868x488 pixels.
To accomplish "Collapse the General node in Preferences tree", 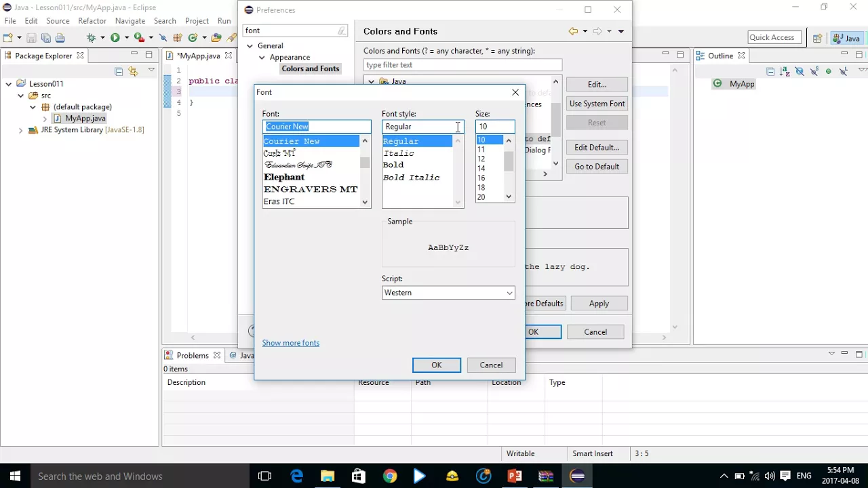I will coord(250,46).
